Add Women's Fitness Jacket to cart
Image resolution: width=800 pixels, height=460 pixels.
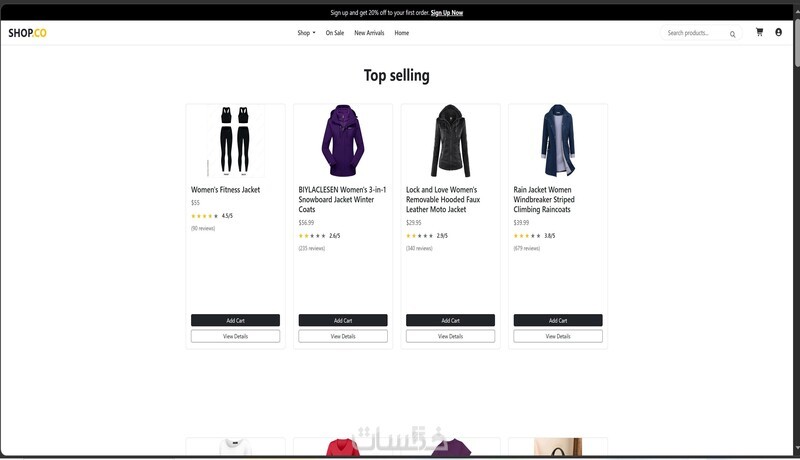[235, 320]
